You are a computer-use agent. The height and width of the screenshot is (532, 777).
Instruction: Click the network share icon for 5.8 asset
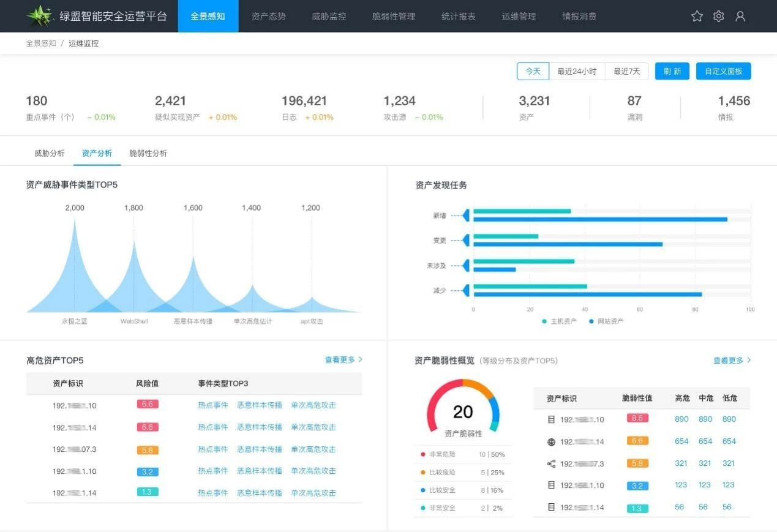(x=550, y=463)
